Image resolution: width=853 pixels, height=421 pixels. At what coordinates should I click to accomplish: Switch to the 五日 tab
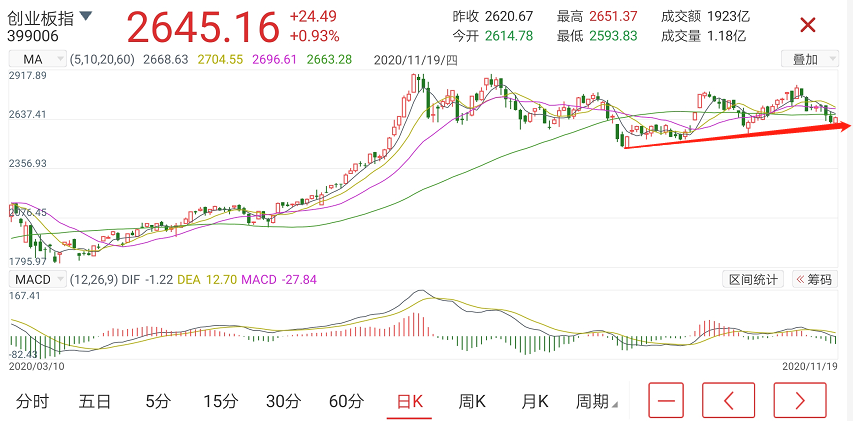[x=95, y=401]
